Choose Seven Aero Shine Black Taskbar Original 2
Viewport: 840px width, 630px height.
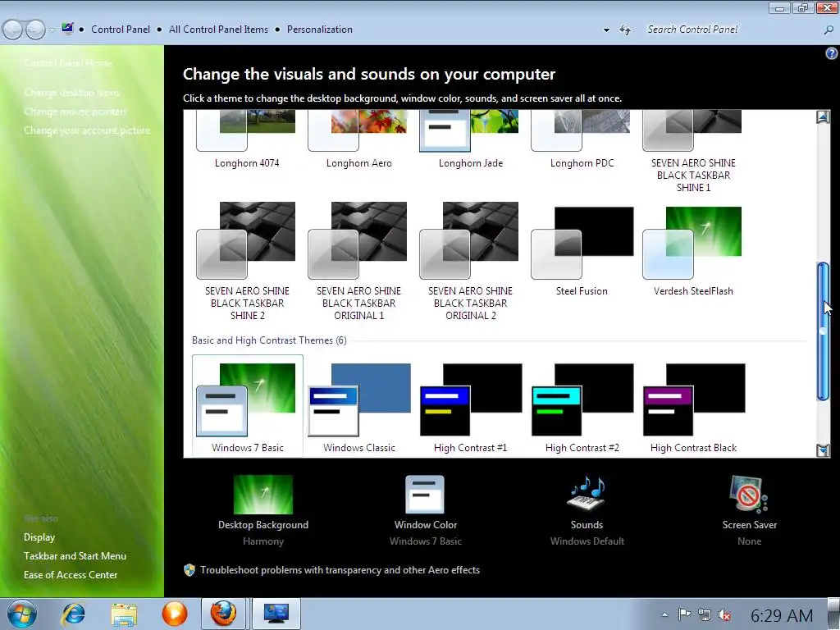(x=470, y=261)
